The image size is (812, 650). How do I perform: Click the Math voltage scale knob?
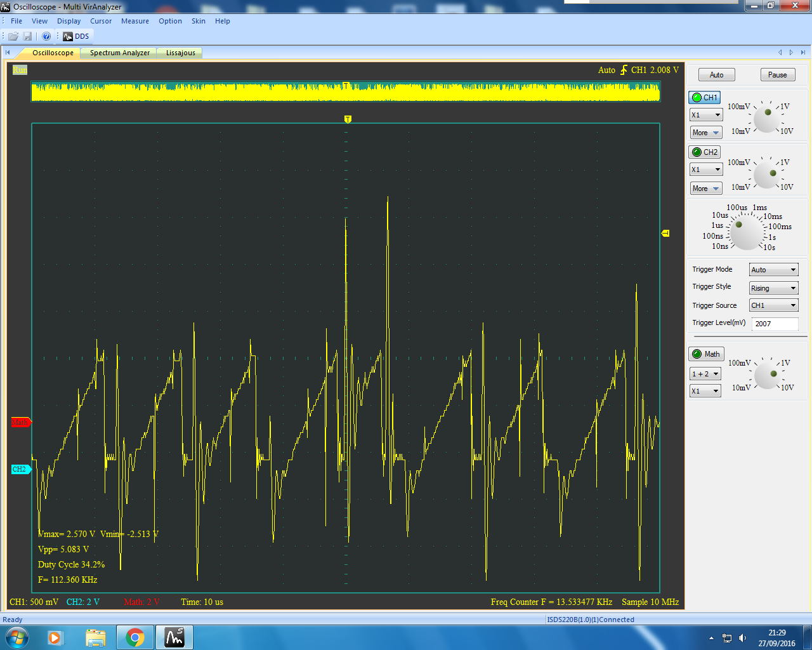(768, 375)
